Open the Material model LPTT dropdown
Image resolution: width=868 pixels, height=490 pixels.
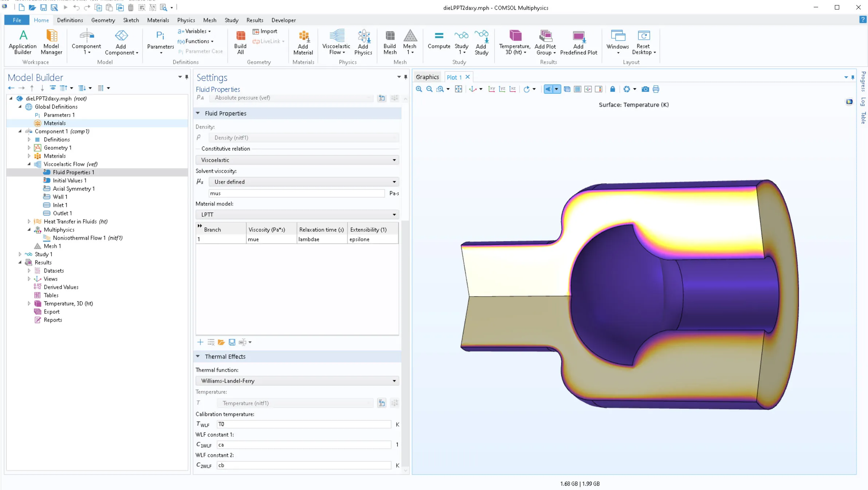(x=297, y=215)
